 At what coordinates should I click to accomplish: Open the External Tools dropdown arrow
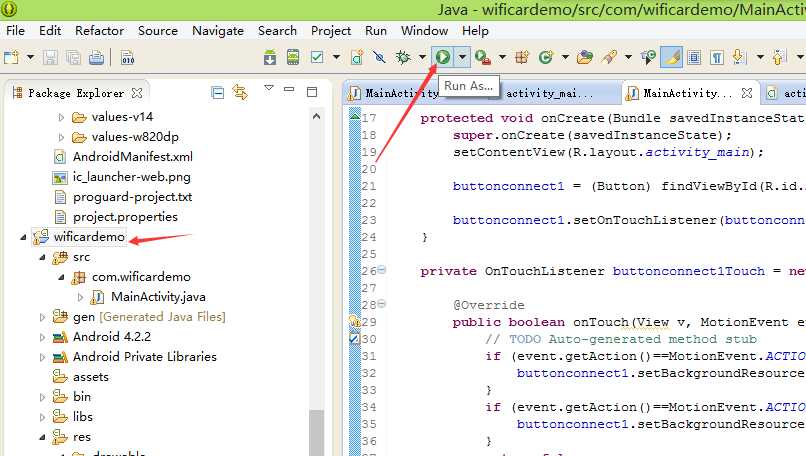coord(502,57)
